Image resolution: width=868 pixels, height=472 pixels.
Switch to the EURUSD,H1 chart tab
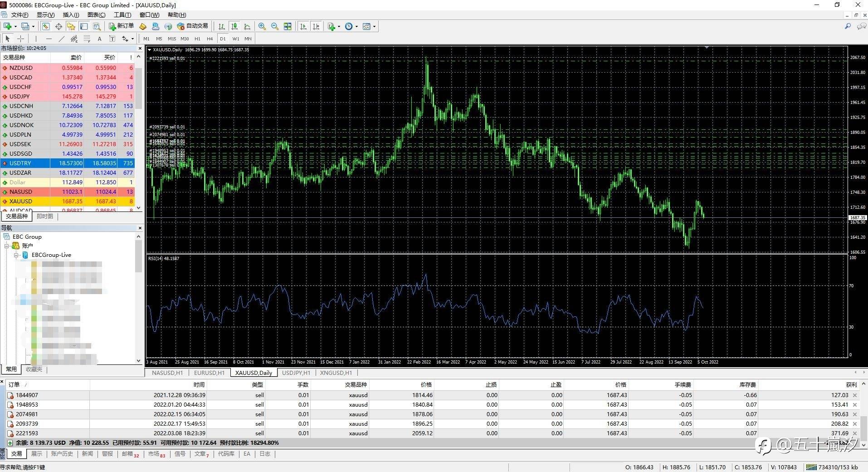click(x=209, y=373)
